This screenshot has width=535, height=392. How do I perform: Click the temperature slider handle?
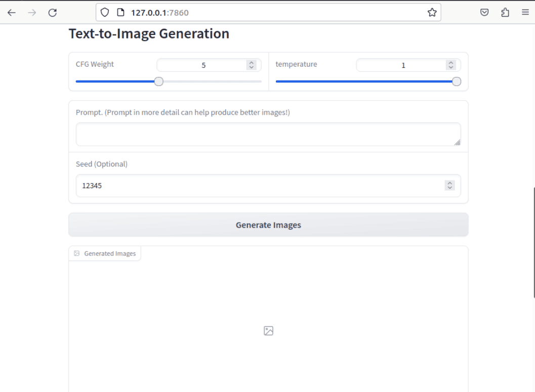pos(457,81)
